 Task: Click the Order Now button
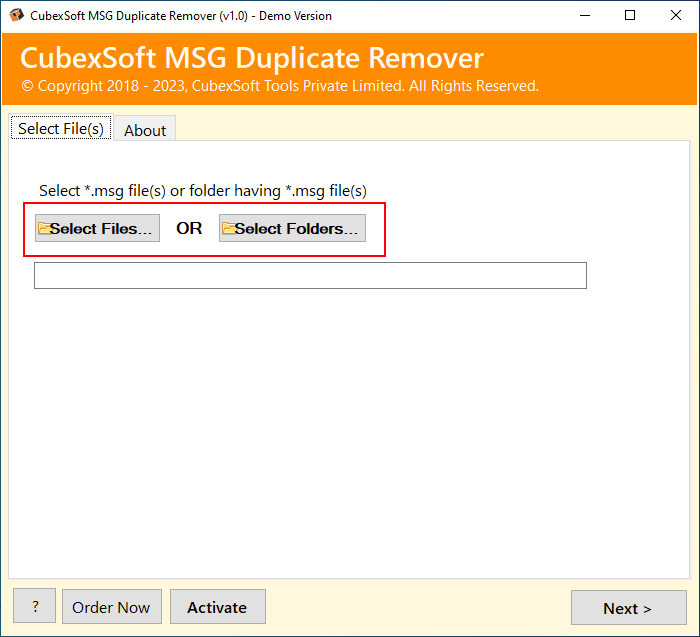[112, 607]
